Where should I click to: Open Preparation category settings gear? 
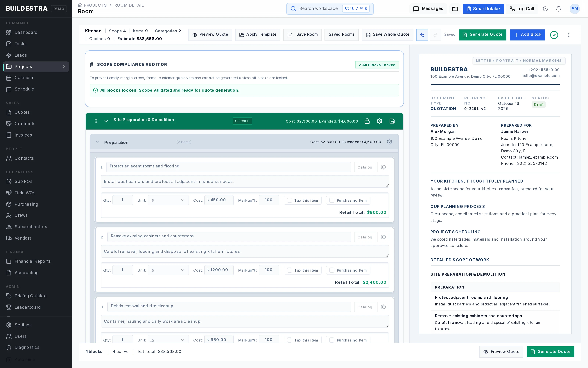(390, 142)
